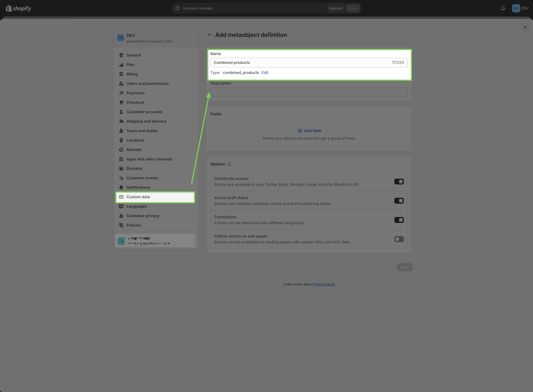
Task: Click the Customer accounts icon
Action: [121, 112]
